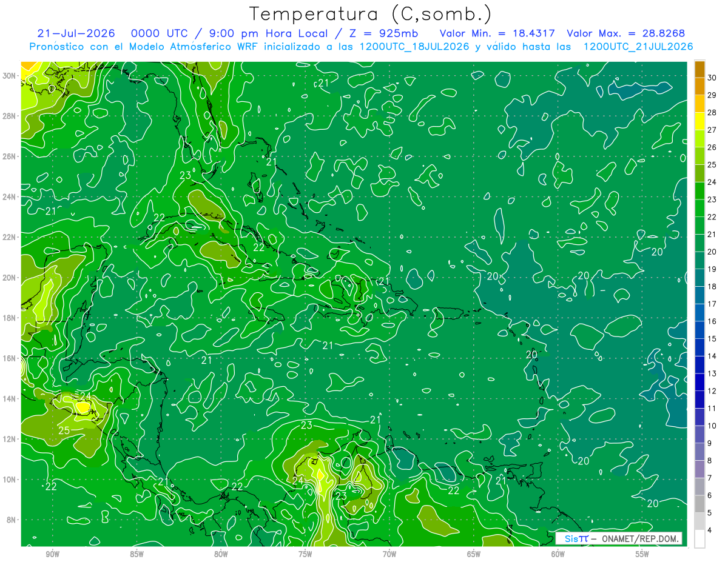
Task: Click the 22N latitude label
Action: pos(9,237)
